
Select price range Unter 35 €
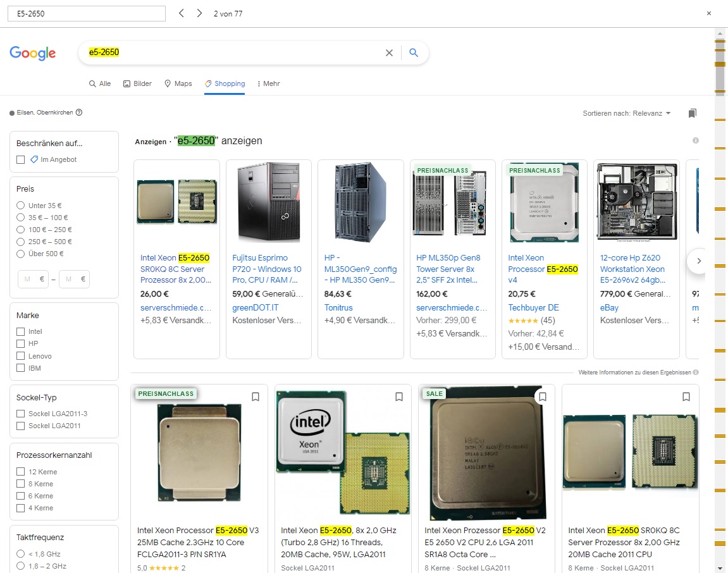pos(20,206)
